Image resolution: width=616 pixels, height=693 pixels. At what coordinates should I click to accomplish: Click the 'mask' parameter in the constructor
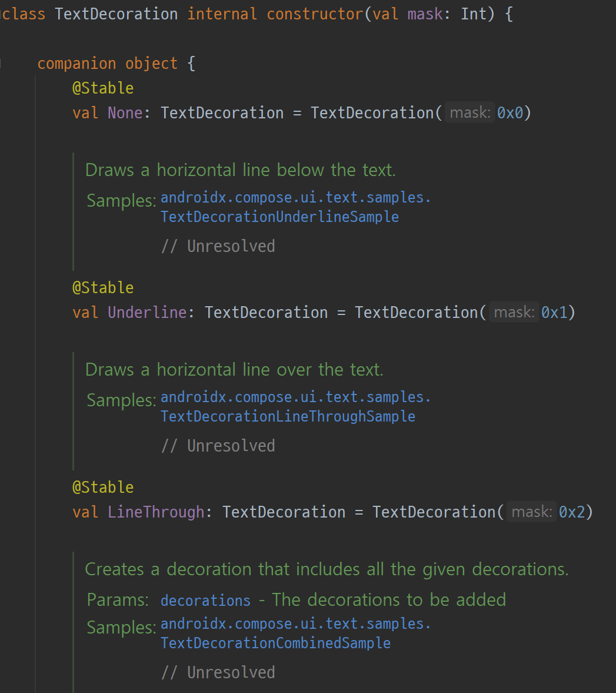pyautogui.click(x=425, y=14)
